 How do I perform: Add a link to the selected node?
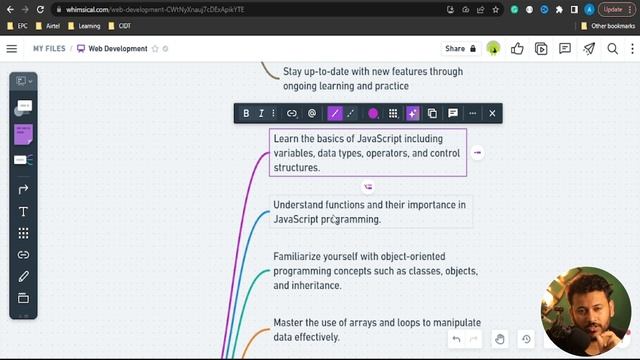[291, 113]
